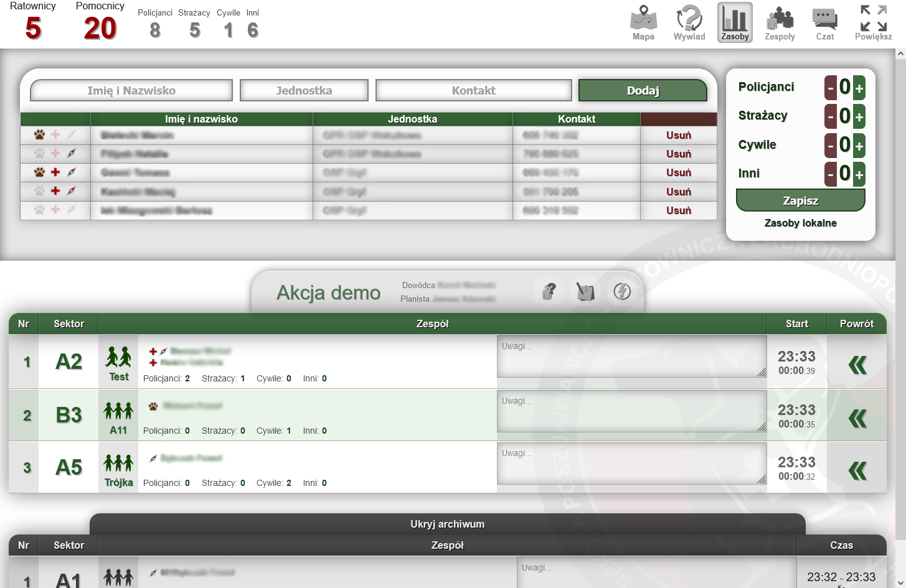The height and width of the screenshot is (588, 906).
Task: Click the Powiększ fullscreen icon
Action: (874, 23)
